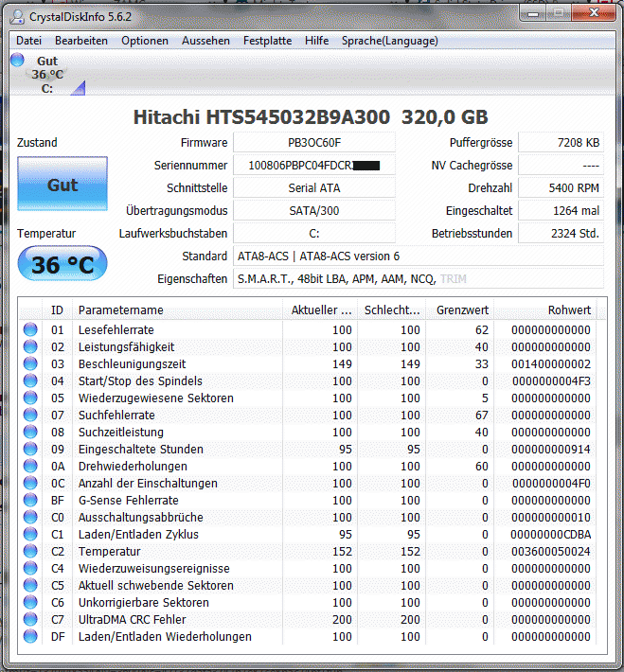Select the Beschleunigungszeit parameter name
This screenshot has height=672, width=624.
132,364
